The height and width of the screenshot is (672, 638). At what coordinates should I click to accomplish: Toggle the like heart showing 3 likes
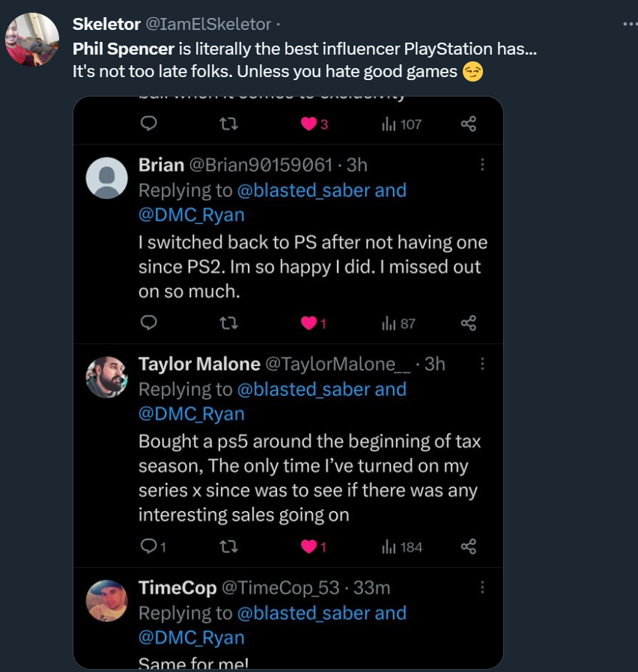309,124
